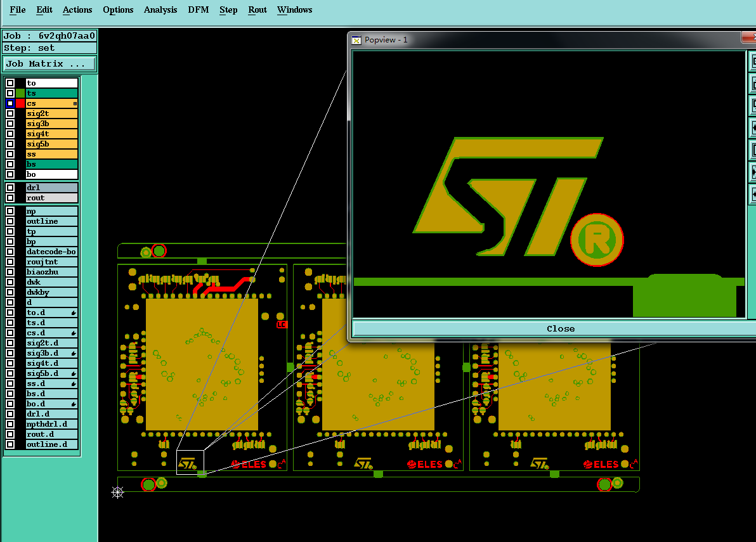Enable the sig3b layer checkbox
756x542 pixels.
[x=10, y=124]
